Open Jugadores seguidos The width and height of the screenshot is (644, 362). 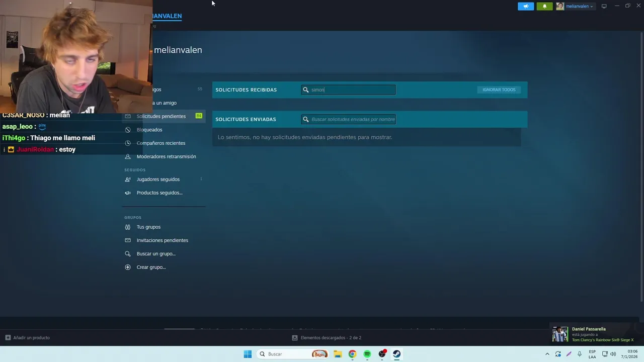pos(158,179)
